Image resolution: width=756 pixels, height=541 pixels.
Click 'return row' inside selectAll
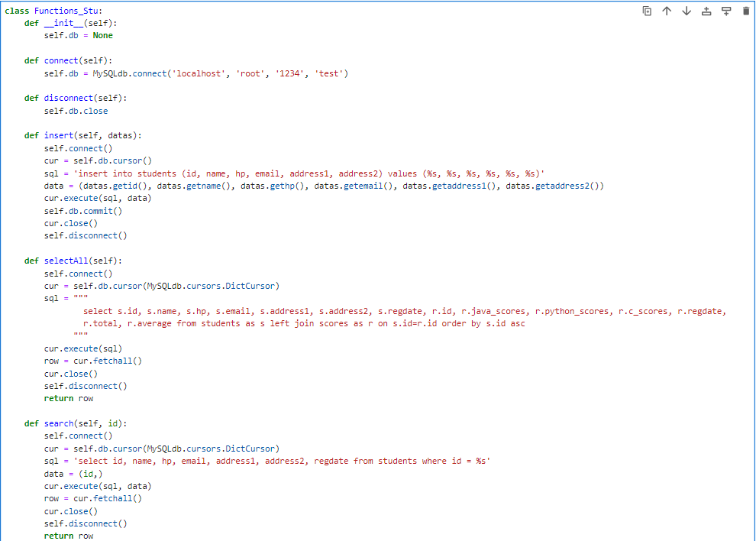click(69, 399)
